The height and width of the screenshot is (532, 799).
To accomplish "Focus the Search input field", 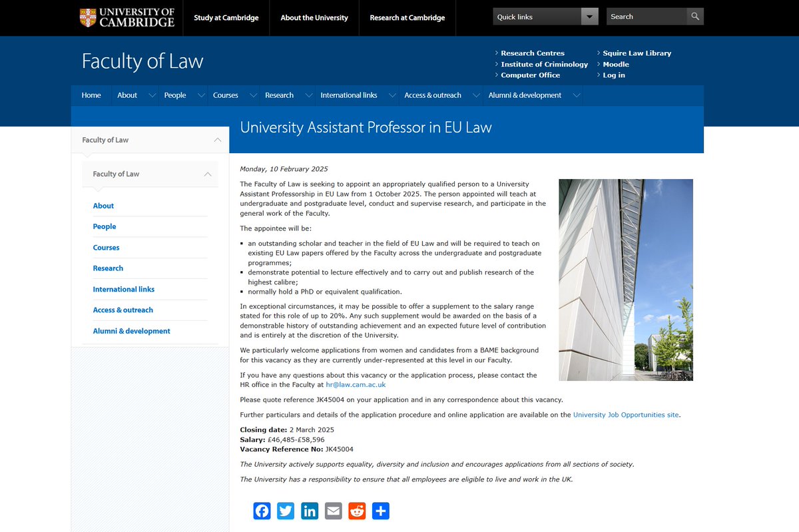I will (x=647, y=17).
